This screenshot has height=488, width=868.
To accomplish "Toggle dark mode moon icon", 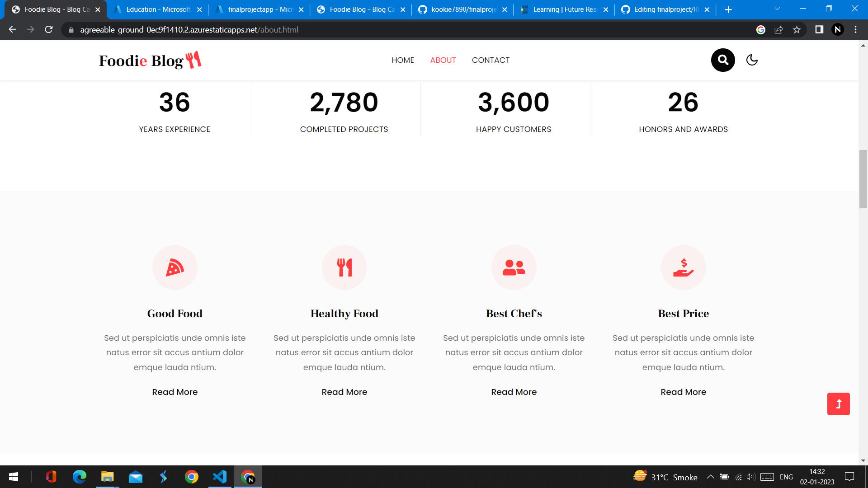I will coord(752,60).
